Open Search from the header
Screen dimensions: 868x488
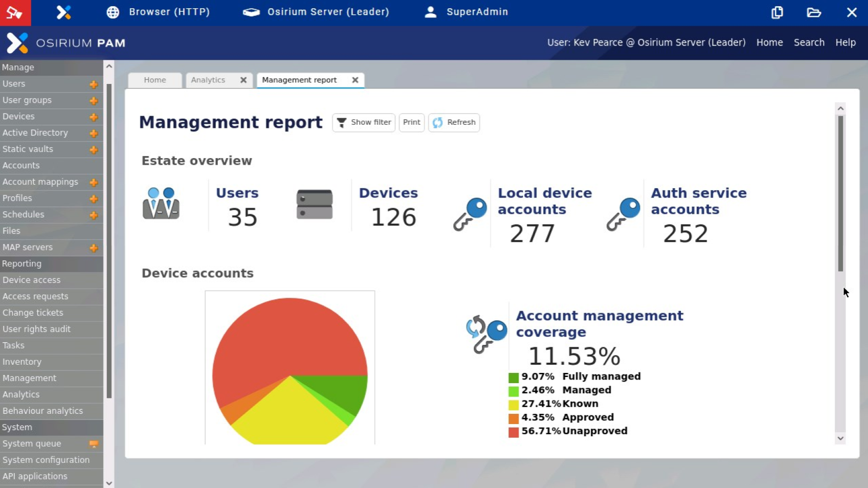(809, 42)
